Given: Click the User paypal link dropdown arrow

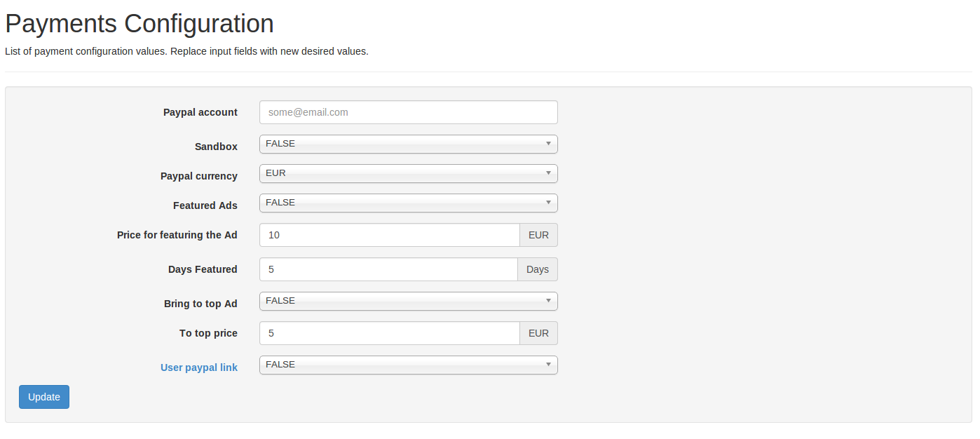Looking at the screenshot, I should pos(548,365).
